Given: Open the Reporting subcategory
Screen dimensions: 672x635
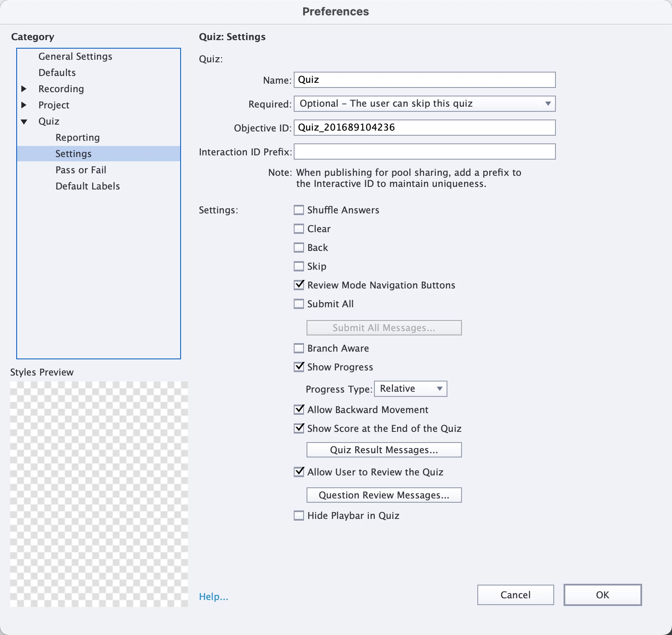Looking at the screenshot, I should (x=78, y=137).
